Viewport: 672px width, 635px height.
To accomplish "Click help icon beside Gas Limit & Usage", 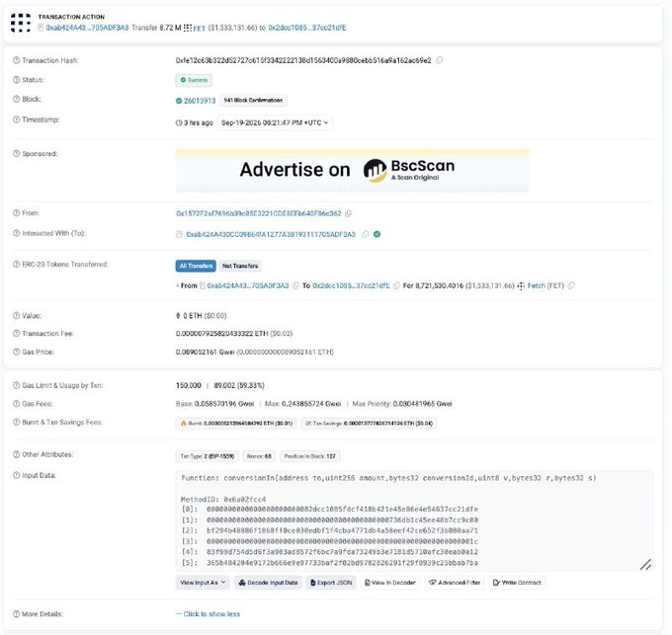I will tap(16, 385).
